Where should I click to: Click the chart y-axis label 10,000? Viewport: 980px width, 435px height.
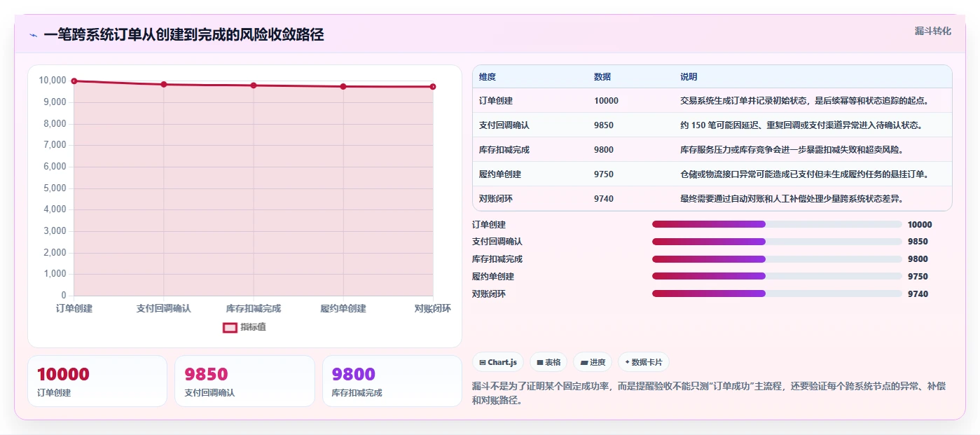(53, 81)
